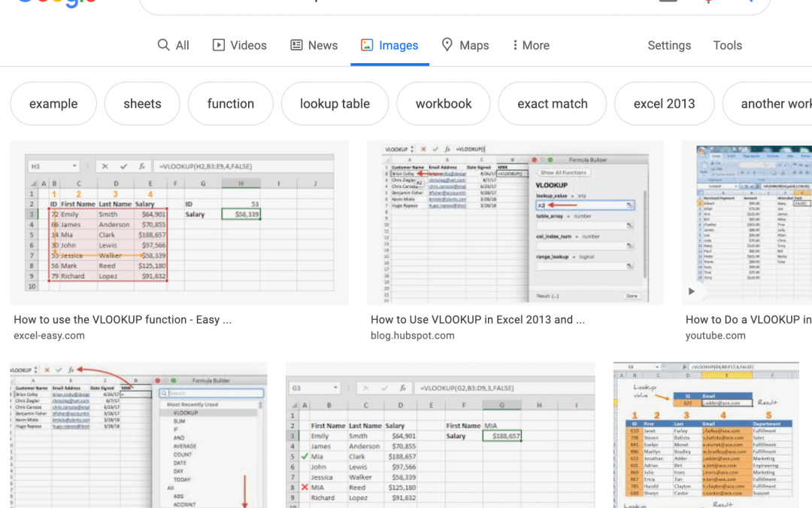
Task: Open search Settings
Action: 669,46
